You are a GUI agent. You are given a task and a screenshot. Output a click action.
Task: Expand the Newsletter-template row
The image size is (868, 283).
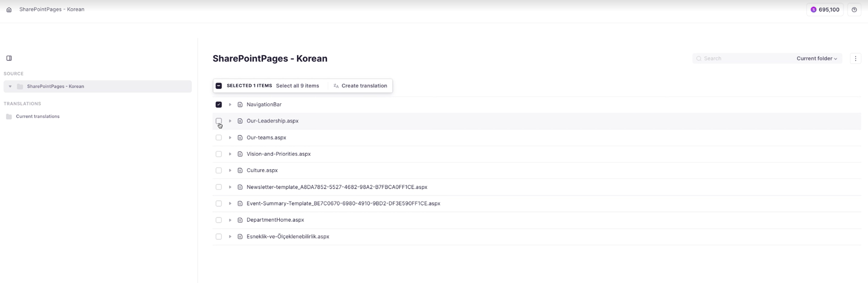pyautogui.click(x=230, y=187)
